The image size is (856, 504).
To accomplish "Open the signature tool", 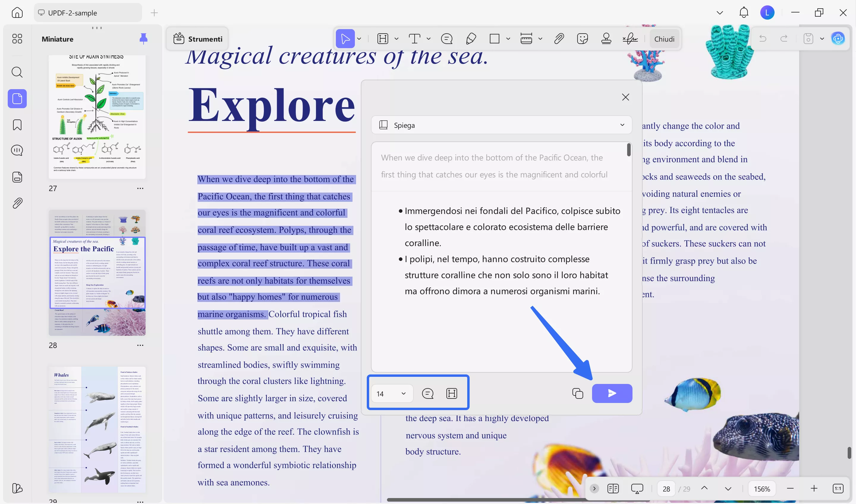I will (630, 38).
